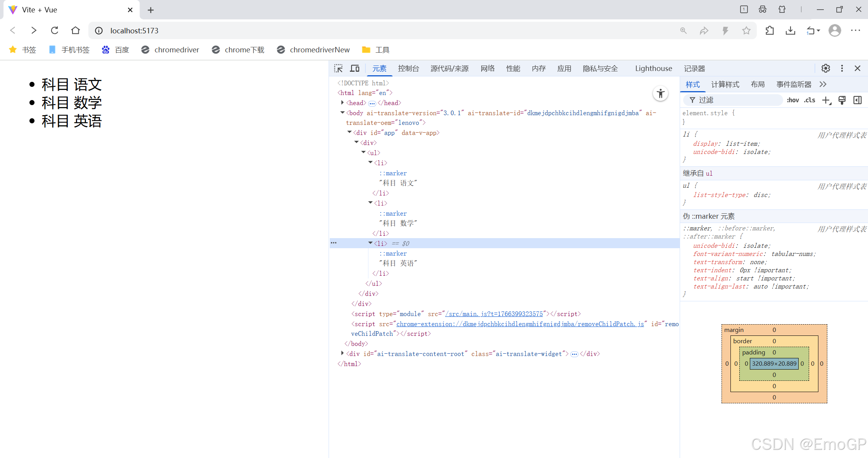Toggle the device toolbar icon
The width and height of the screenshot is (868, 458).
coord(355,69)
